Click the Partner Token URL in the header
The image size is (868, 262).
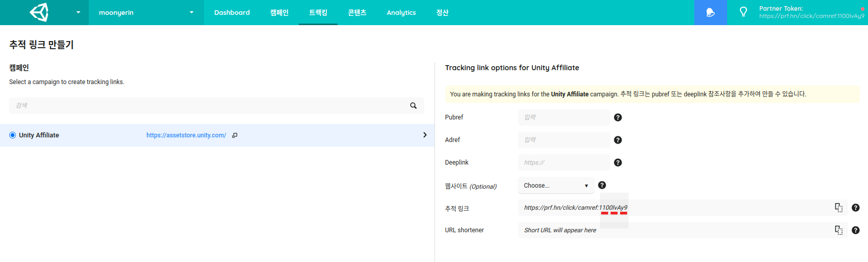812,16
